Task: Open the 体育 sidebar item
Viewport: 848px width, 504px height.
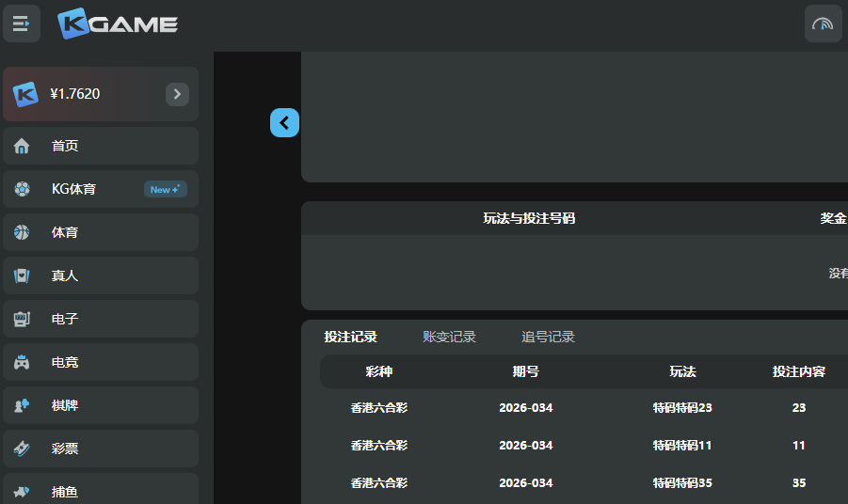Action: tap(101, 232)
